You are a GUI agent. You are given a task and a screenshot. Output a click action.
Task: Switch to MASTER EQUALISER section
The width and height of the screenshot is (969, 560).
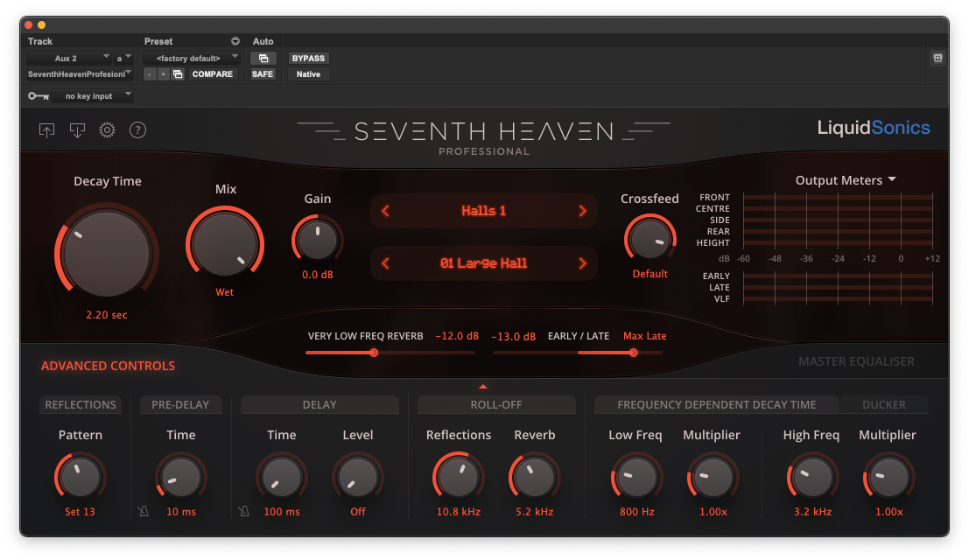[x=856, y=361]
